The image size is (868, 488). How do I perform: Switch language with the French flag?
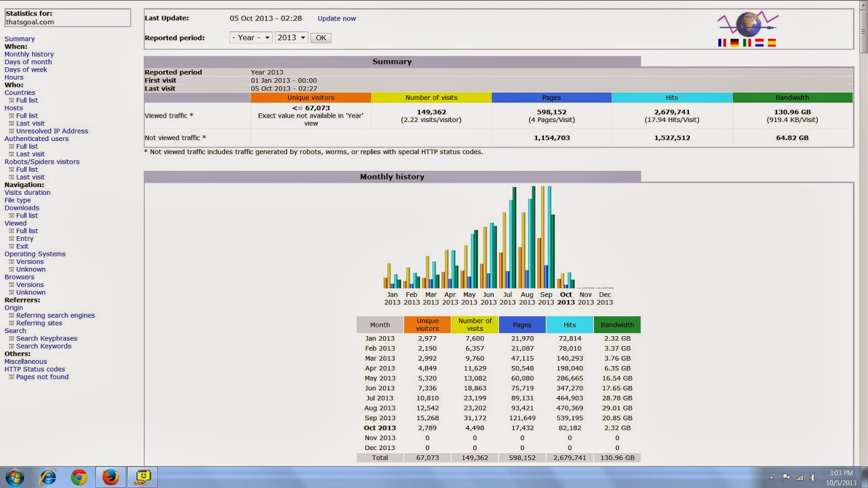[x=722, y=43]
